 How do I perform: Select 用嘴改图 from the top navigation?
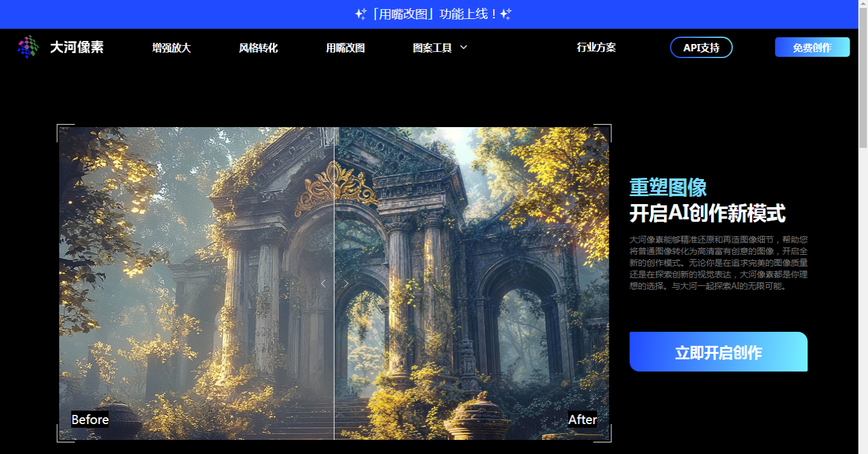point(345,47)
